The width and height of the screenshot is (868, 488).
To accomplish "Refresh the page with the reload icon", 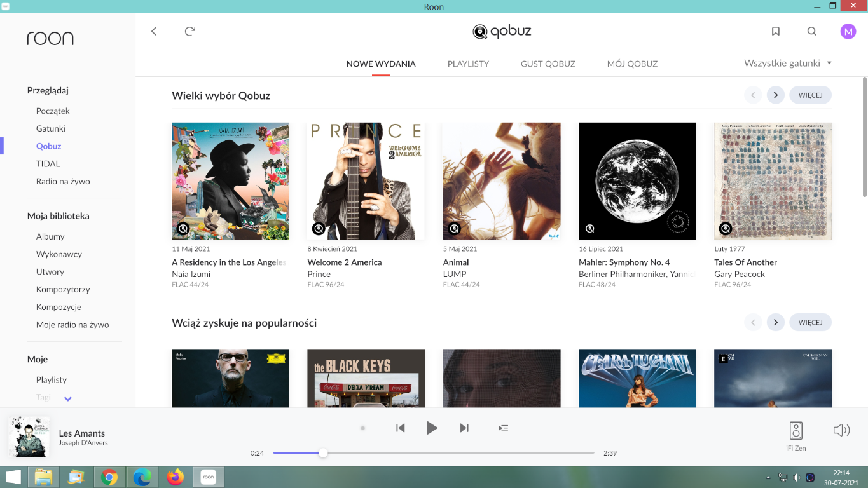I will point(189,31).
